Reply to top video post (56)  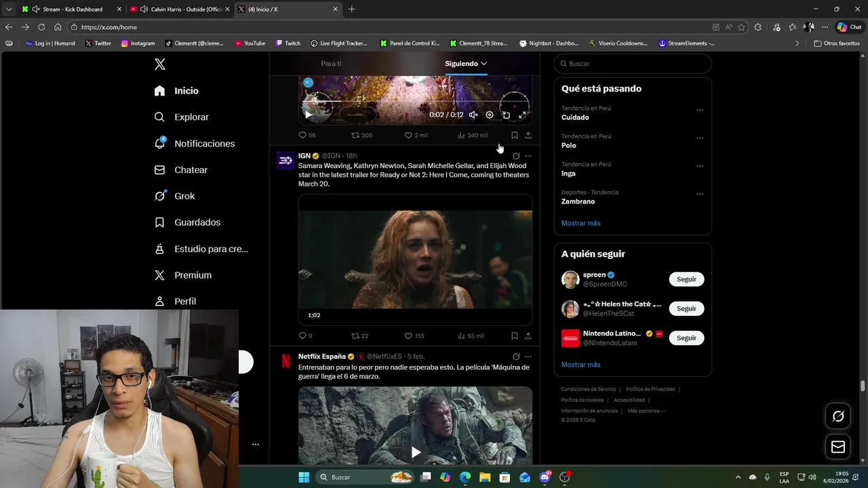(307, 135)
